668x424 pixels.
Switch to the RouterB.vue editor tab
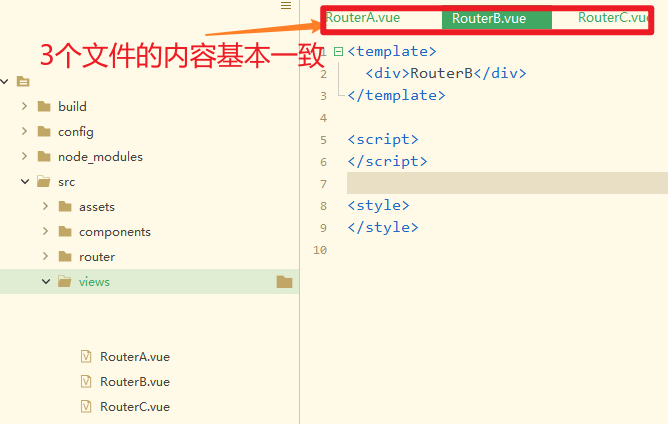pos(497,18)
